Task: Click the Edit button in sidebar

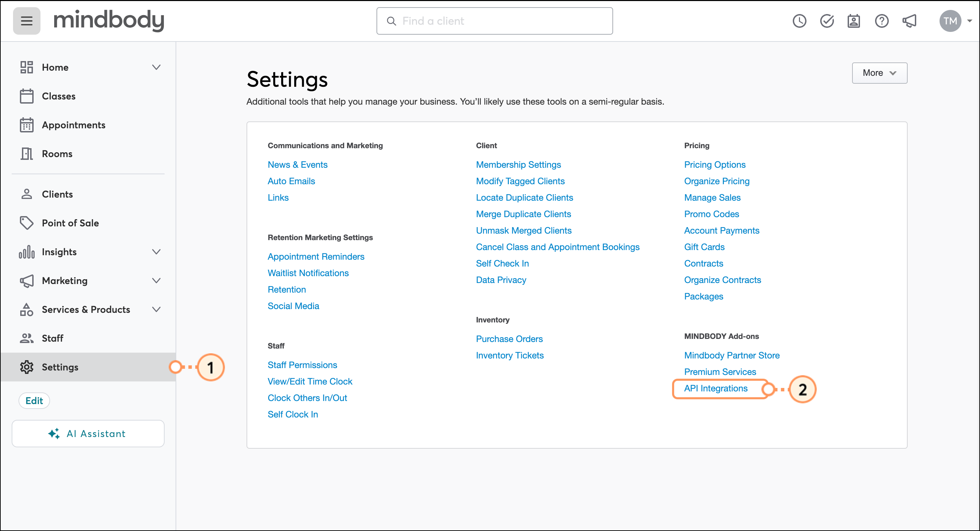Action: point(34,400)
